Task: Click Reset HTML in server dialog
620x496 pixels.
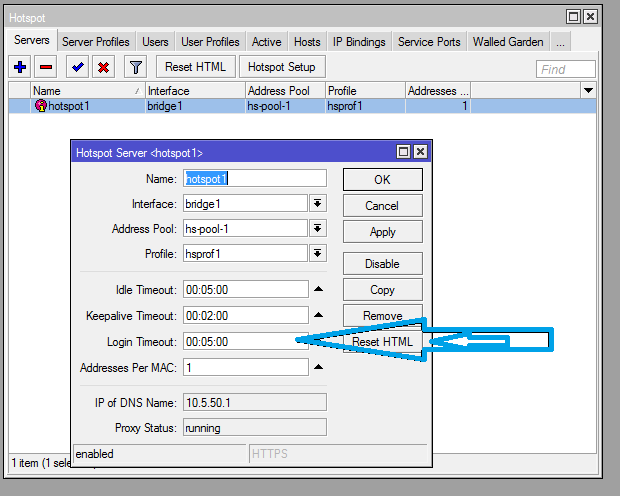Action: click(382, 341)
